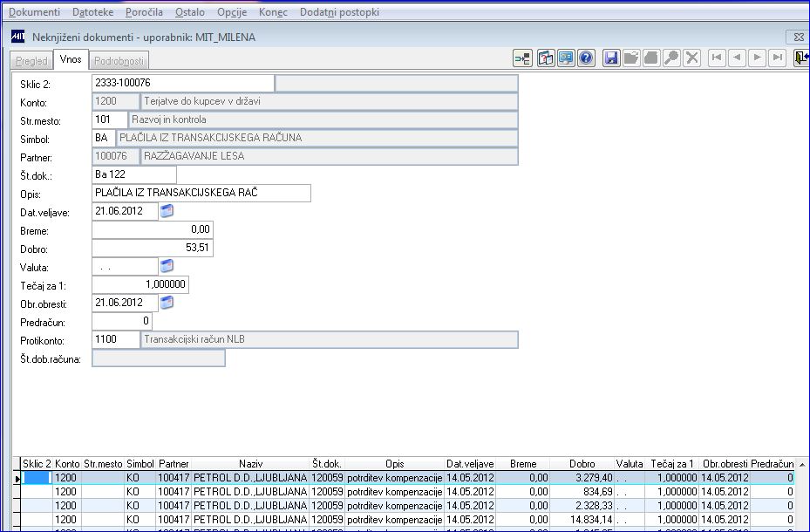Open calendar picker next to Valuta field
The image size is (810, 532).
click(x=167, y=266)
